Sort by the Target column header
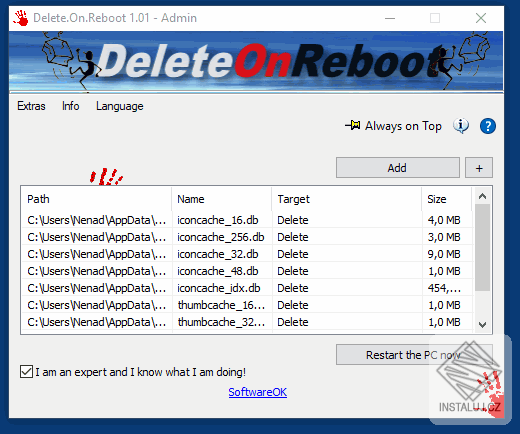The width and height of the screenshot is (520, 434). pyautogui.click(x=347, y=199)
